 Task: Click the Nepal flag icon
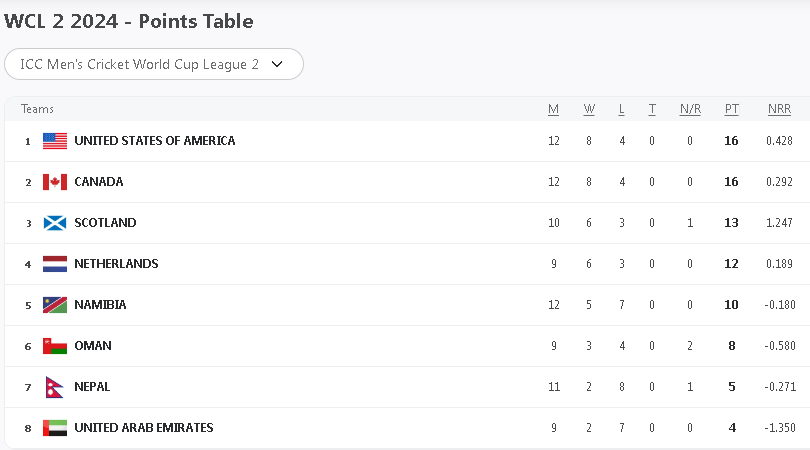(54, 387)
